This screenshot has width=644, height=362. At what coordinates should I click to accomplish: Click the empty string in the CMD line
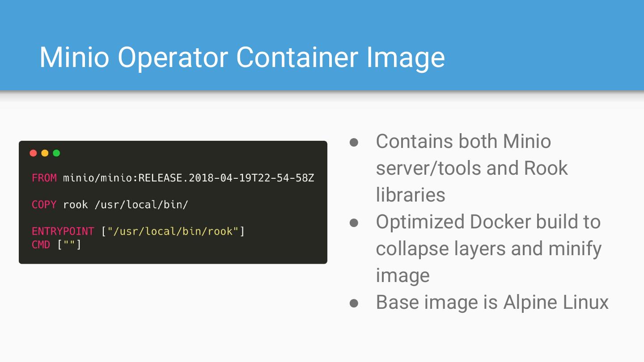click(x=69, y=244)
